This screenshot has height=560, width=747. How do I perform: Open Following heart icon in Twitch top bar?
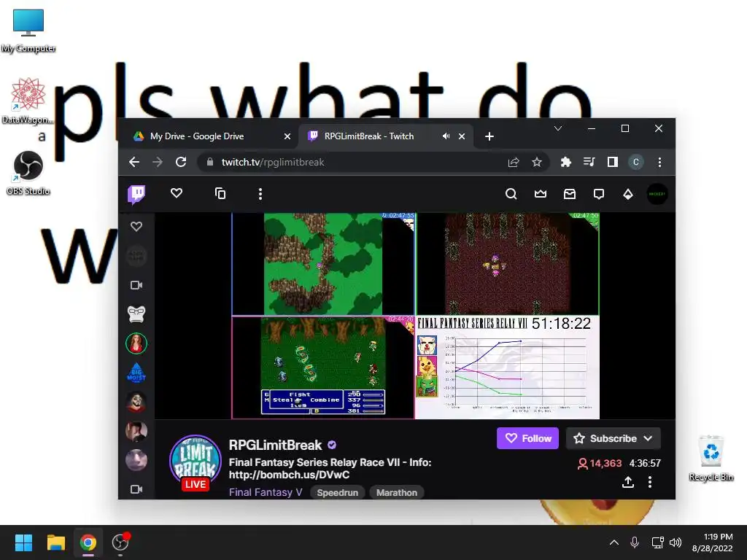click(177, 193)
